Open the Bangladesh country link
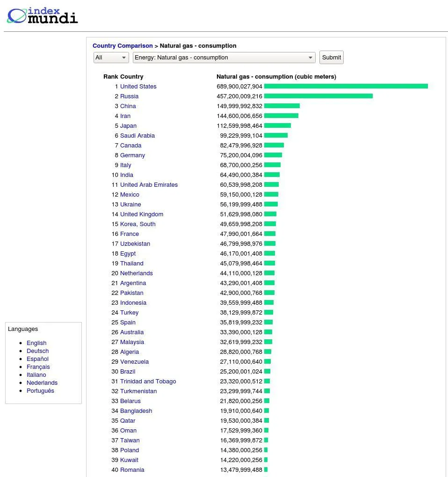This screenshot has height=477, width=448. [x=136, y=411]
